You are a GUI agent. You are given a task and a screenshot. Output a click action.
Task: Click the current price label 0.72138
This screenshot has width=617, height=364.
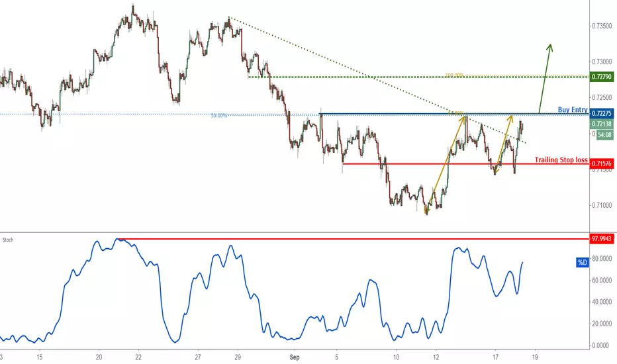click(x=602, y=124)
